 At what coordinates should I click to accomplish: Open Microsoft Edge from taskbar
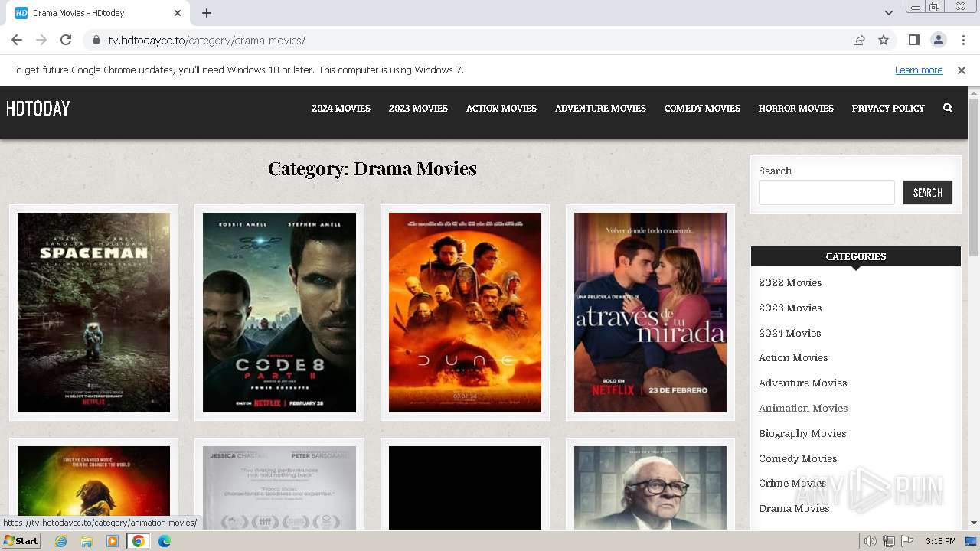(x=164, y=541)
